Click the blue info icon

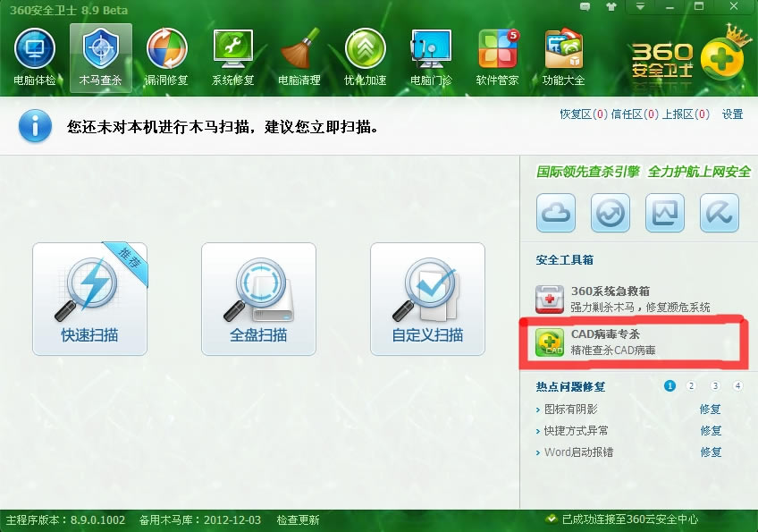[35, 126]
